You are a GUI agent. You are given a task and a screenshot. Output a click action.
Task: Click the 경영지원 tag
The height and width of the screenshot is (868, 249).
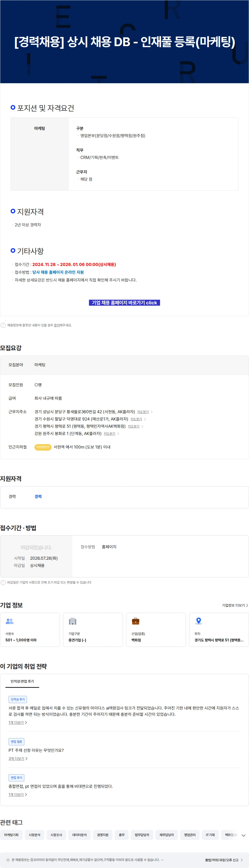[x=103, y=835]
